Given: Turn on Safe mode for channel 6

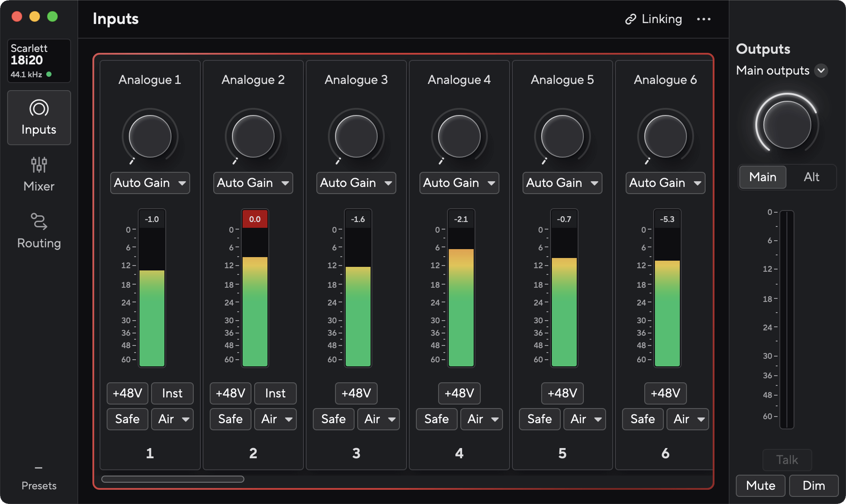Looking at the screenshot, I should coord(643,419).
